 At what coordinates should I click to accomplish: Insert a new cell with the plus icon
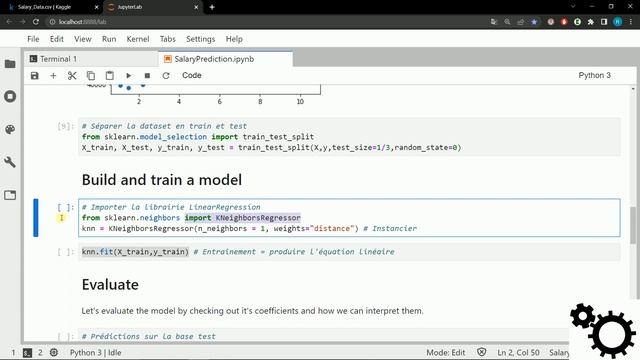coord(53,76)
